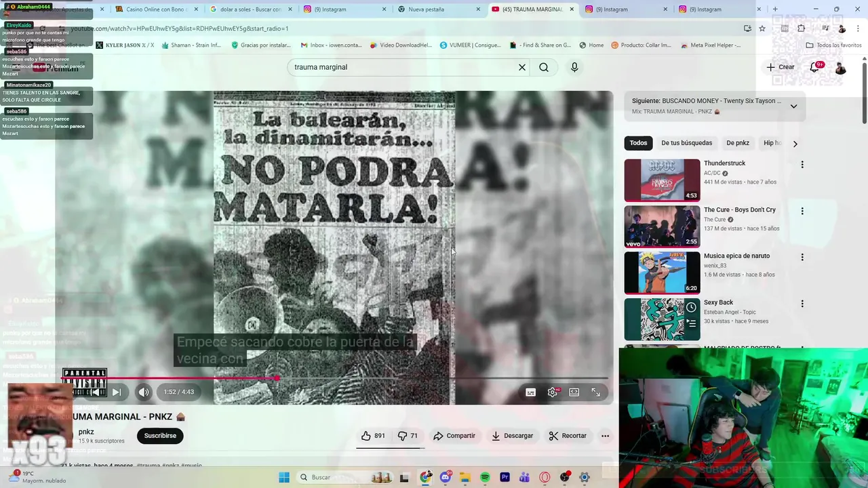The image size is (868, 488).
Task: Open the Sexy Back thumbnail
Action: pyautogui.click(x=662, y=319)
